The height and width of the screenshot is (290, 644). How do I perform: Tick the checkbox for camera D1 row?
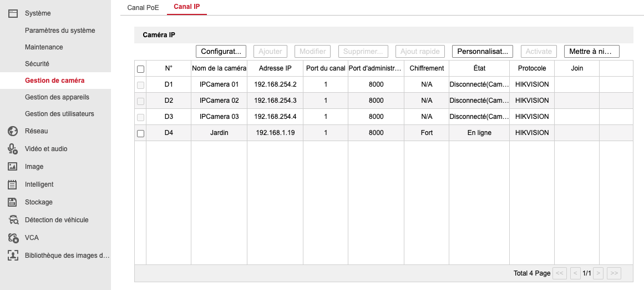(140, 85)
